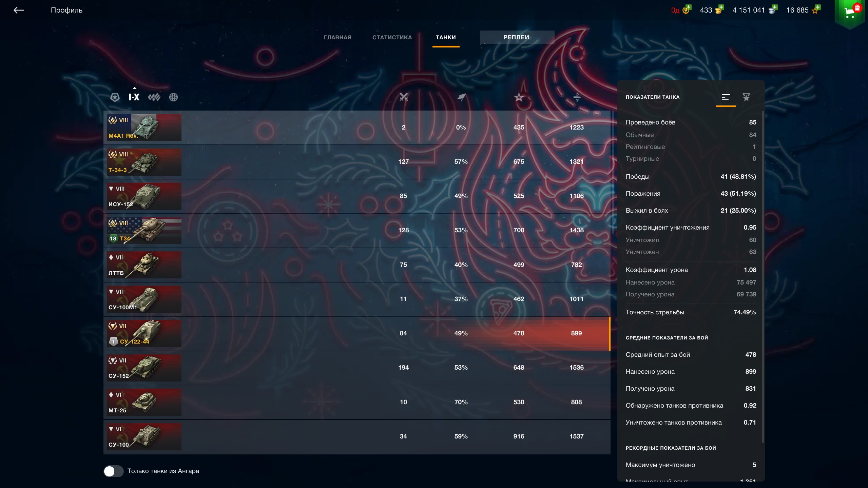Switch to the СТАТИСТИКА tab
This screenshot has height=488, width=868.
[392, 37]
